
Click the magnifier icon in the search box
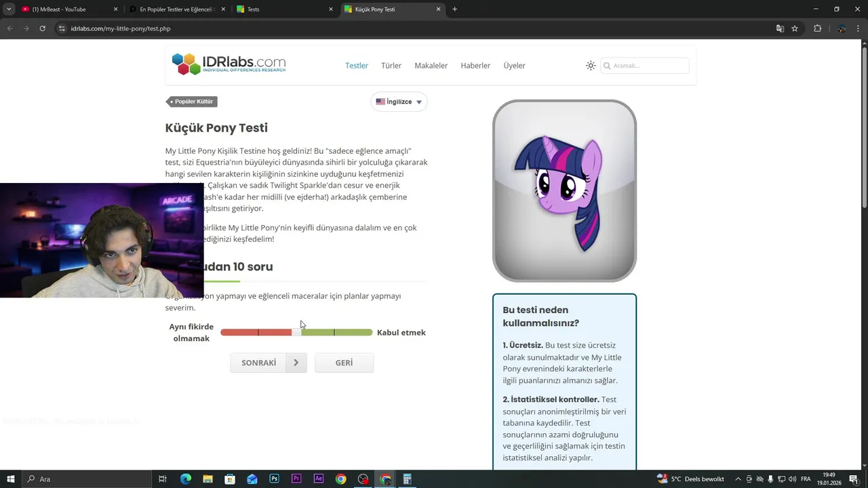[x=607, y=66]
